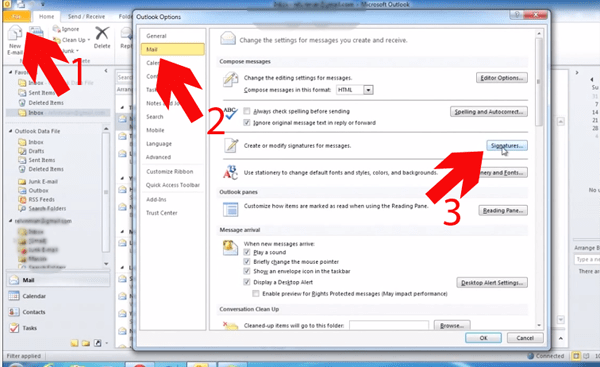Open Desktop Alert Settings

[492, 283]
